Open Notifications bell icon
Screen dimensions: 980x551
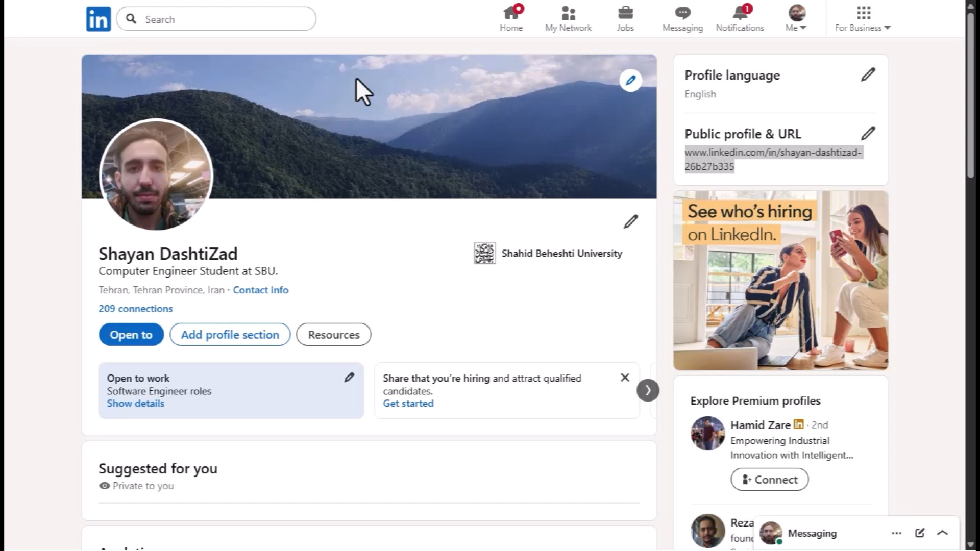[740, 13]
